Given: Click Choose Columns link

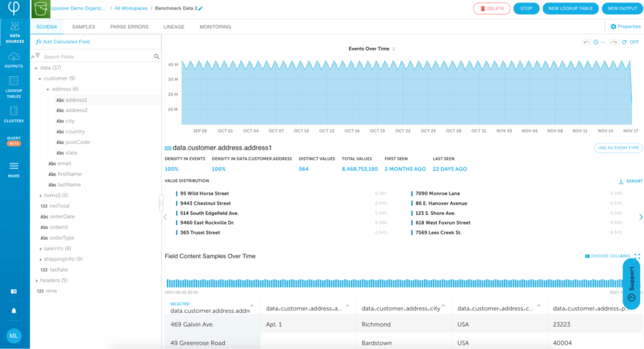Looking at the screenshot, I should (x=608, y=256).
